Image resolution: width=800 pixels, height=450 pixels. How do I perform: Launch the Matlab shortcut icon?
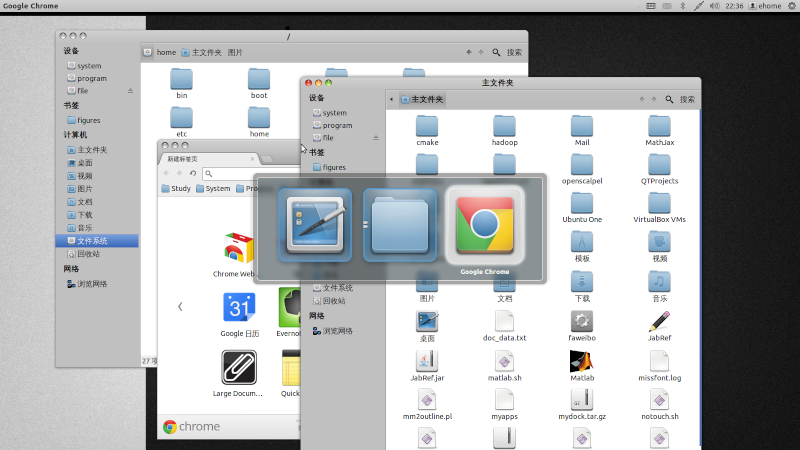click(x=582, y=366)
